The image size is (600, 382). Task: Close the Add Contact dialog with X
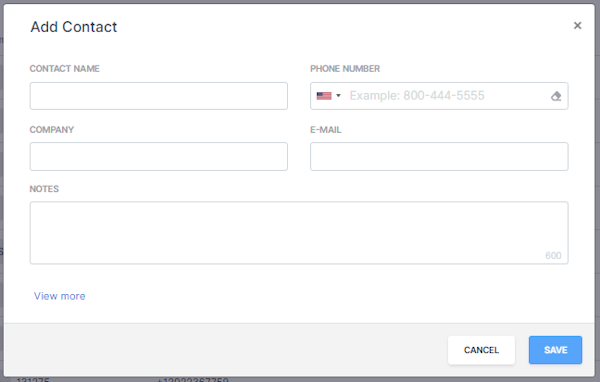(577, 26)
